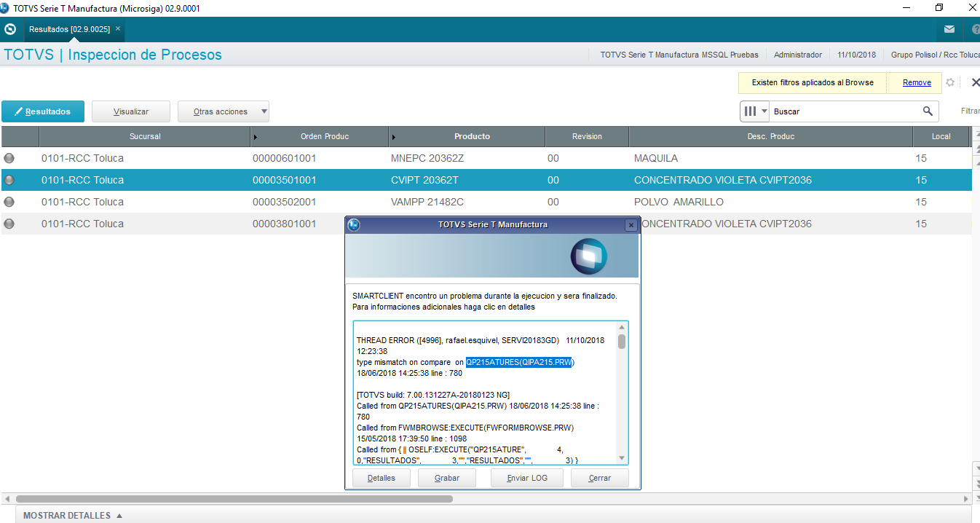980x523 pixels.
Task: Click status dot of MNEPC 20362Z row
Action: pyautogui.click(x=9, y=158)
